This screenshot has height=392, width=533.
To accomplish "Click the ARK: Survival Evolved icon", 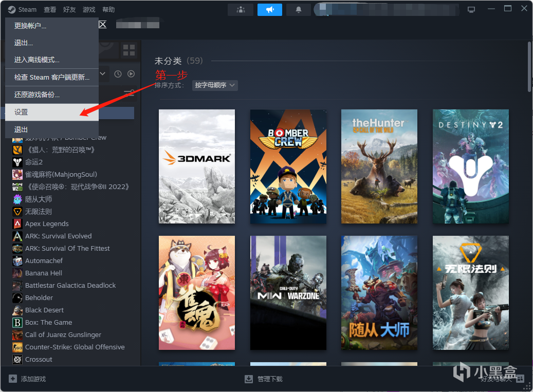I will click(x=17, y=236).
